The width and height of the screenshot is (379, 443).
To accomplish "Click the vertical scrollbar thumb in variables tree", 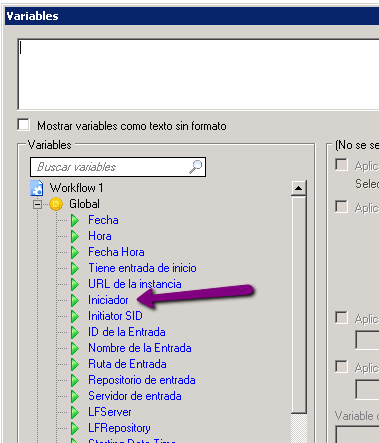I will point(298,305).
